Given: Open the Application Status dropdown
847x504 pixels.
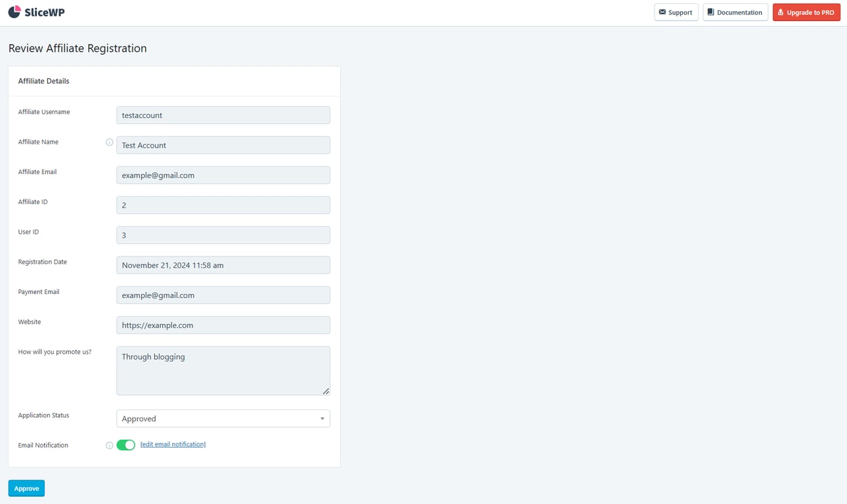Looking at the screenshot, I should tap(223, 418).
